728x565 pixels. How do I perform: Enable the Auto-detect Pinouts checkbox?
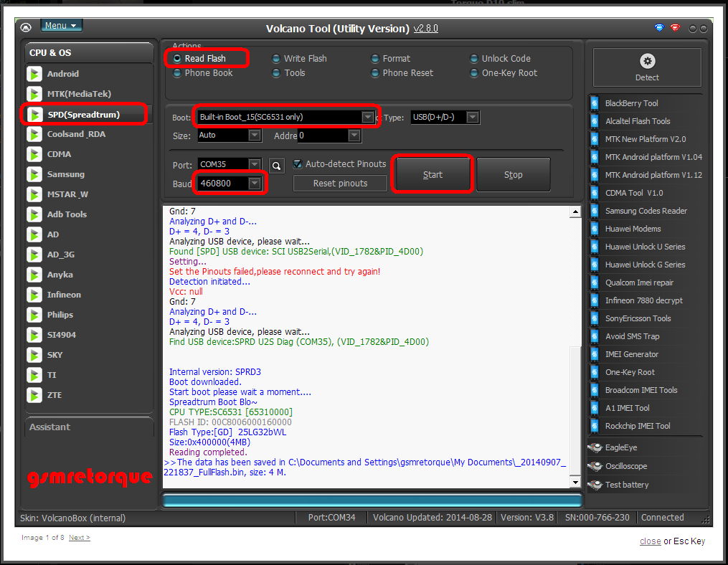(298, 164)
